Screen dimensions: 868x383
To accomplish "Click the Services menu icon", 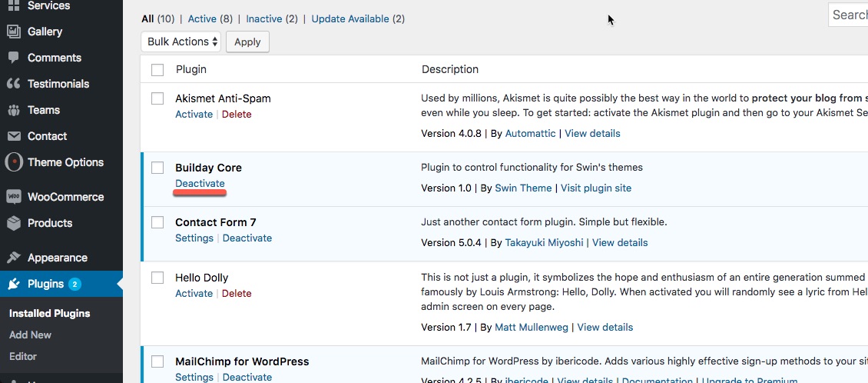I will click(13, 5).
